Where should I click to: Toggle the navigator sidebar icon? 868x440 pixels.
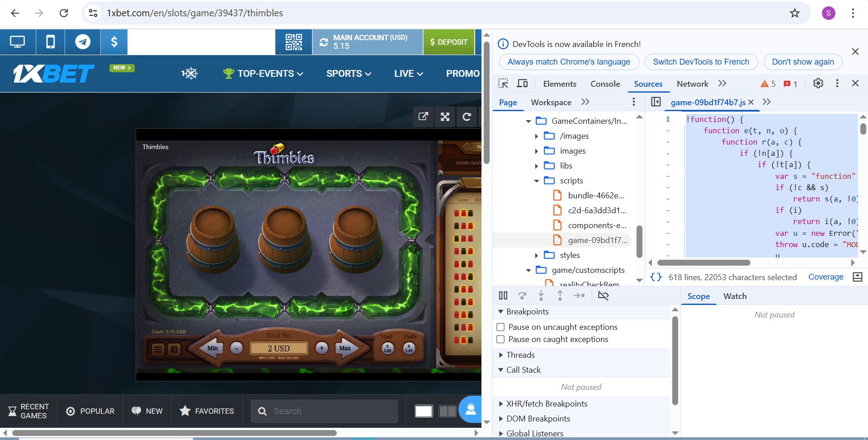coord(656,102)
